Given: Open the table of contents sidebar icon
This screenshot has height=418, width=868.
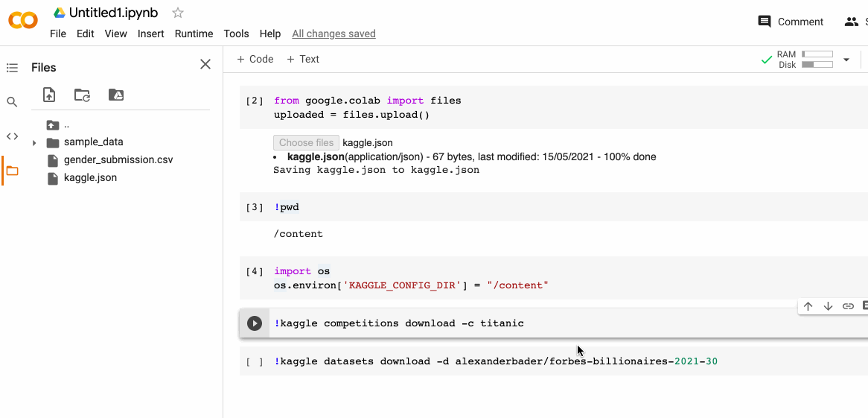Looking at the screenshot, I should click(x=12, y=68).
